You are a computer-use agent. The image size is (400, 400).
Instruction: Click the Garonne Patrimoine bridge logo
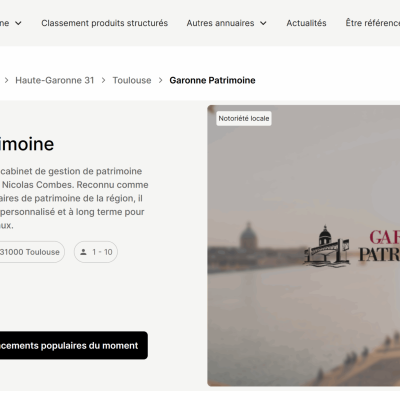[327, 246]
